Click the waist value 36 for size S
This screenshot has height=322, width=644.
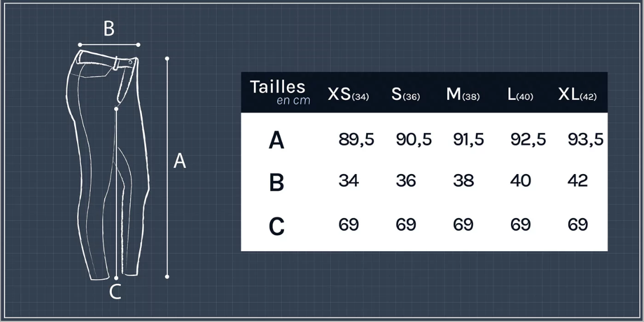pos(406,180)
